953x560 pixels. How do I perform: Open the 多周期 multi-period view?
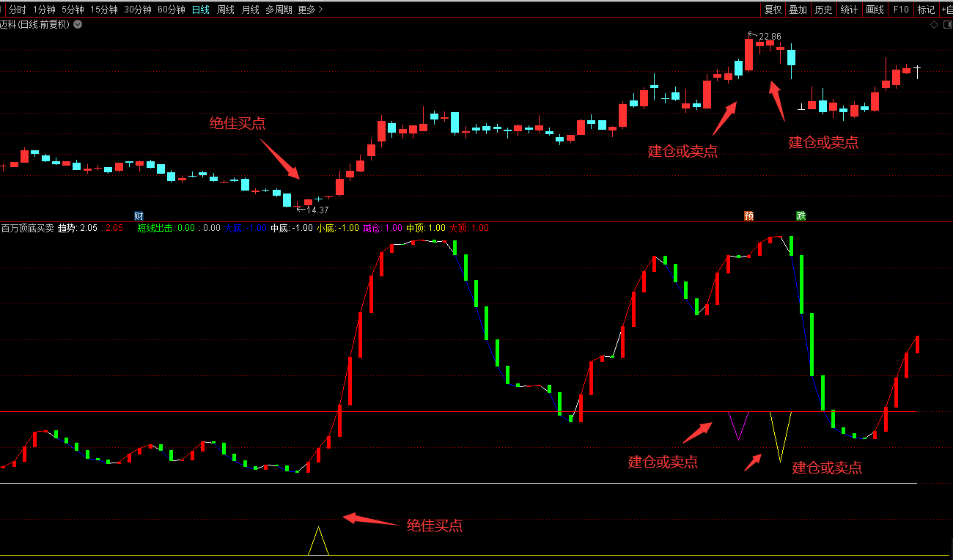pos(279,10)
